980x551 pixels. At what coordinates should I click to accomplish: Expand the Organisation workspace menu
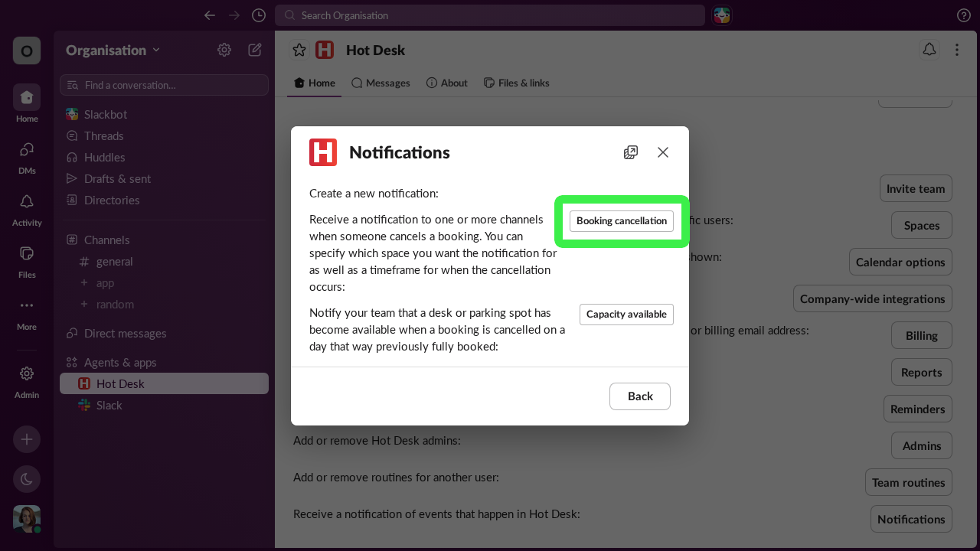(x=113, y=50)
